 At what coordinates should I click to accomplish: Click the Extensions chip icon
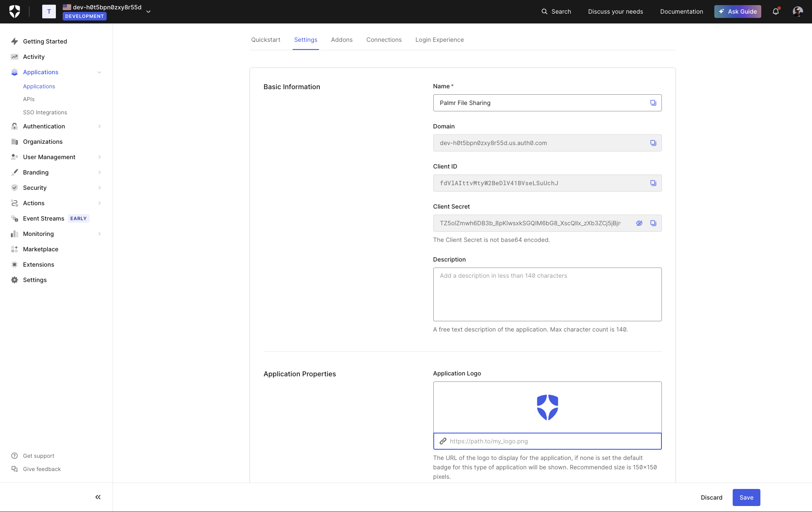14,265
